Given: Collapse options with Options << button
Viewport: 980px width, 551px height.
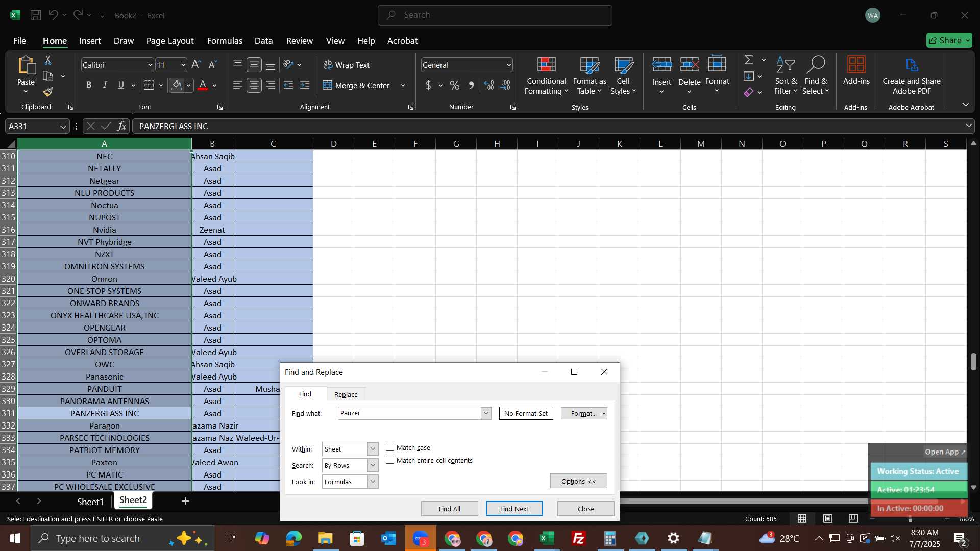Looking at the screenshot, I should (x=578, y=481).
